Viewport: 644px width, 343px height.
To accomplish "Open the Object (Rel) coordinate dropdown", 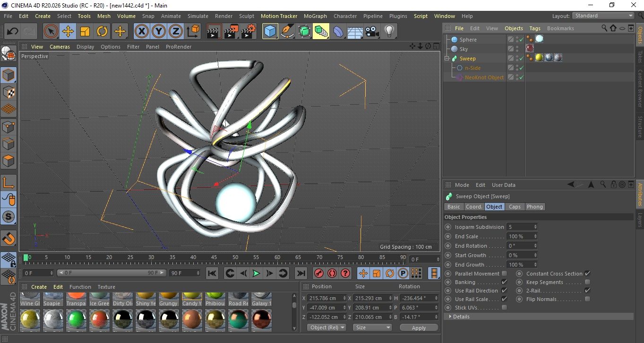I will click(x=326, y=327).
